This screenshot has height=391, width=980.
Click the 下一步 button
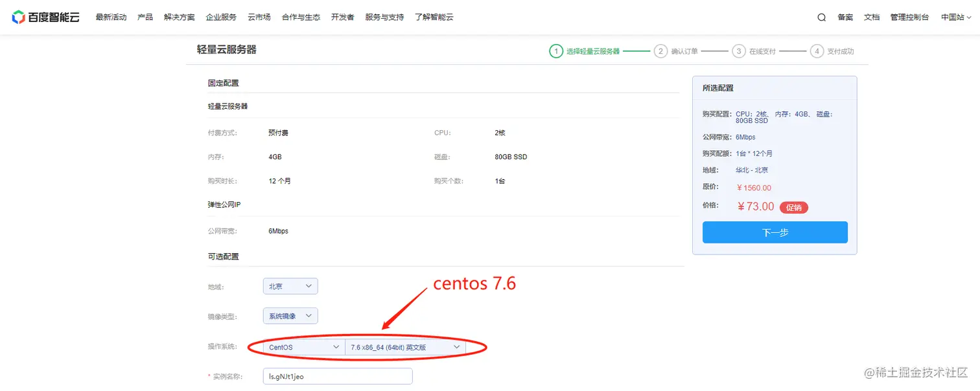[775, 232]
